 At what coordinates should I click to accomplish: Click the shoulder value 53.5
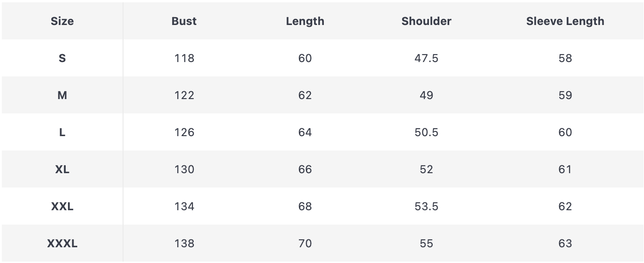point(426,207)
